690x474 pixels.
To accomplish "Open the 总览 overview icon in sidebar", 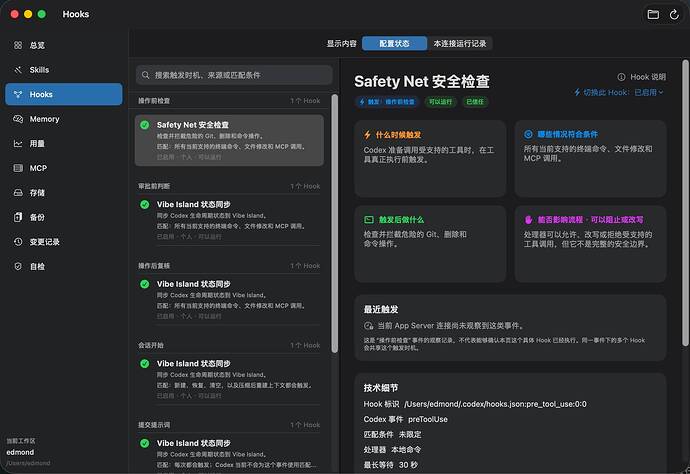I will (x=18, y=45).
